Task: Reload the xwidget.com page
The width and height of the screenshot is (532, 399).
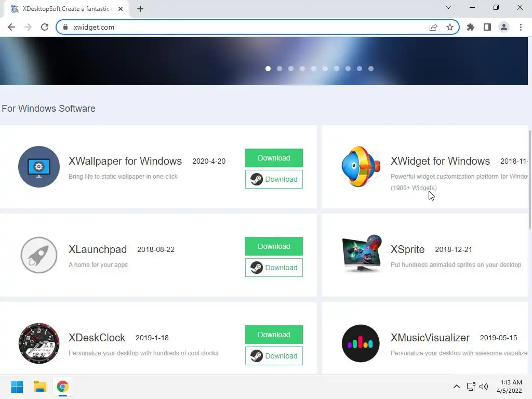Action: click(x=45, y=27)
